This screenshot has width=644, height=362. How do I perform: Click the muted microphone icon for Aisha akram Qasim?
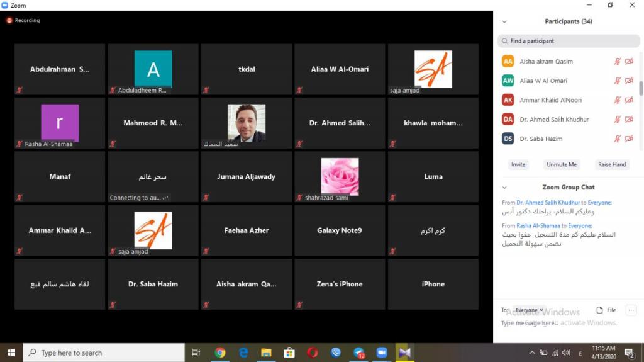coord(618,62)
